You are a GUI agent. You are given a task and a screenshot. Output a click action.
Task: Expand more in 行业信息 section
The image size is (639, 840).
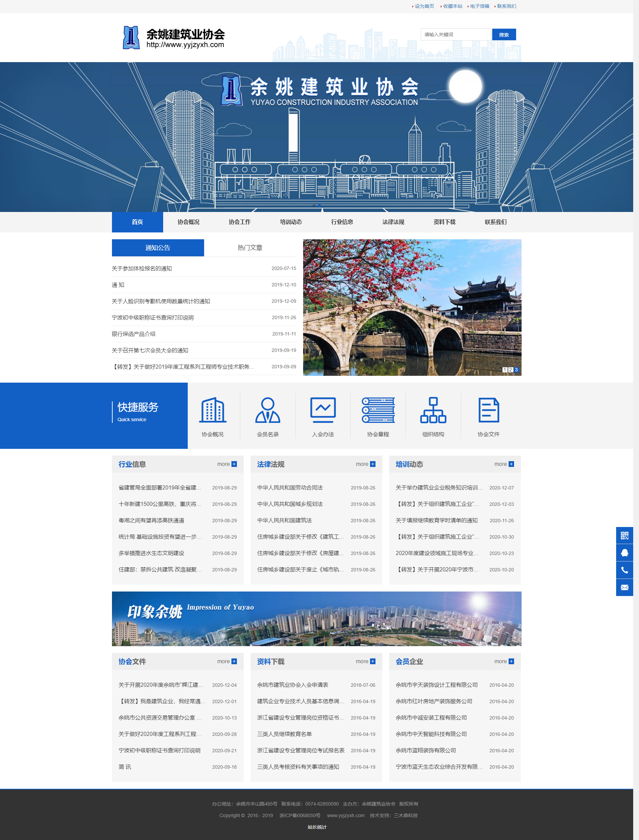click(x=227, y=464)
